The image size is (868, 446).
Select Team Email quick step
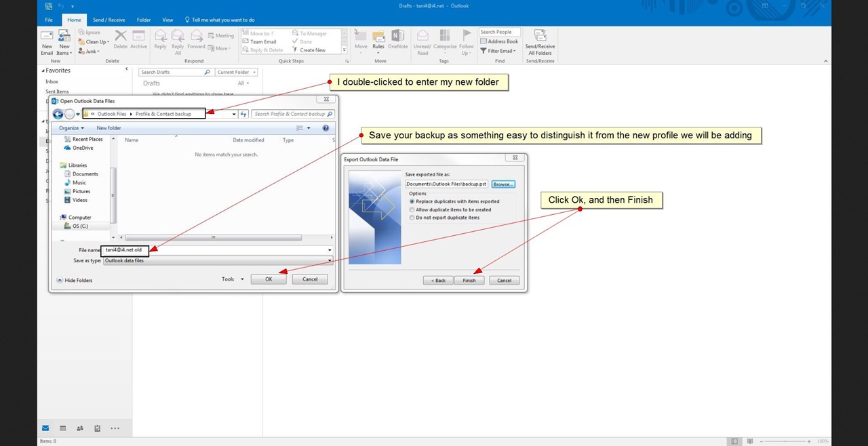(259, 42)
